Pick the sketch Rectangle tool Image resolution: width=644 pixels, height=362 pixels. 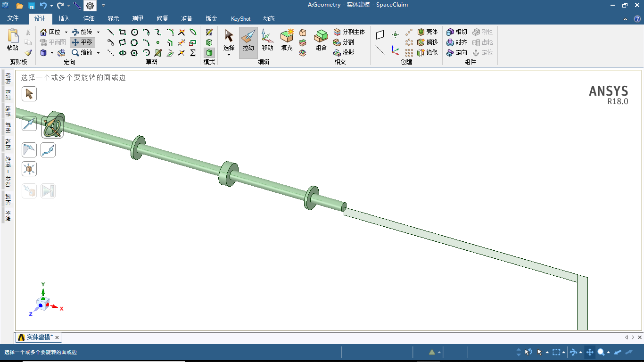(x=123, y=32)
